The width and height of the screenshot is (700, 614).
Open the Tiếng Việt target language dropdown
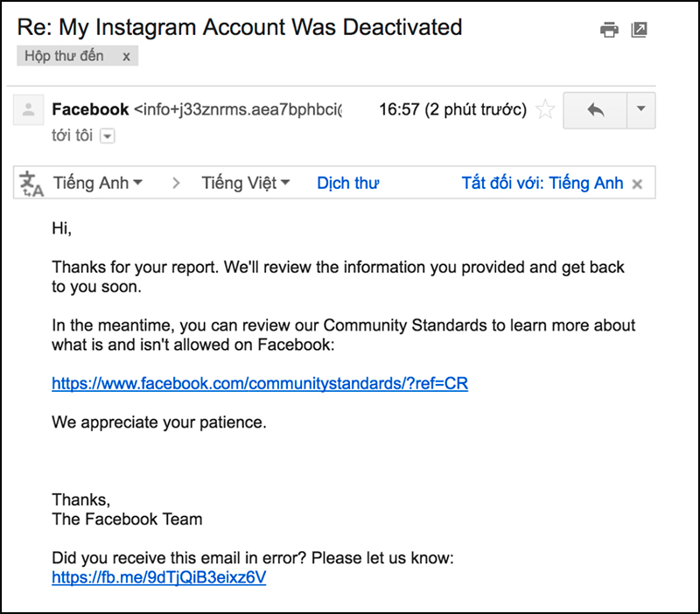tap(246, 182)
